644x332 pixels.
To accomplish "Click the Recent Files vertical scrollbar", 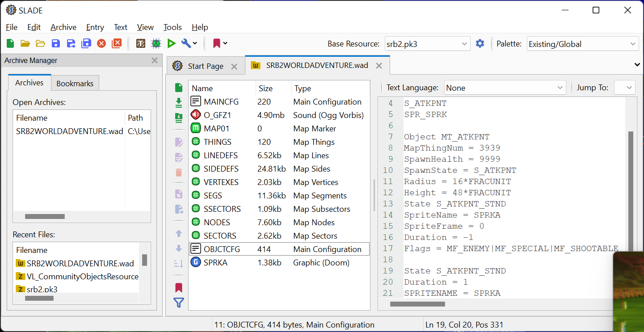I will [145, 260].
